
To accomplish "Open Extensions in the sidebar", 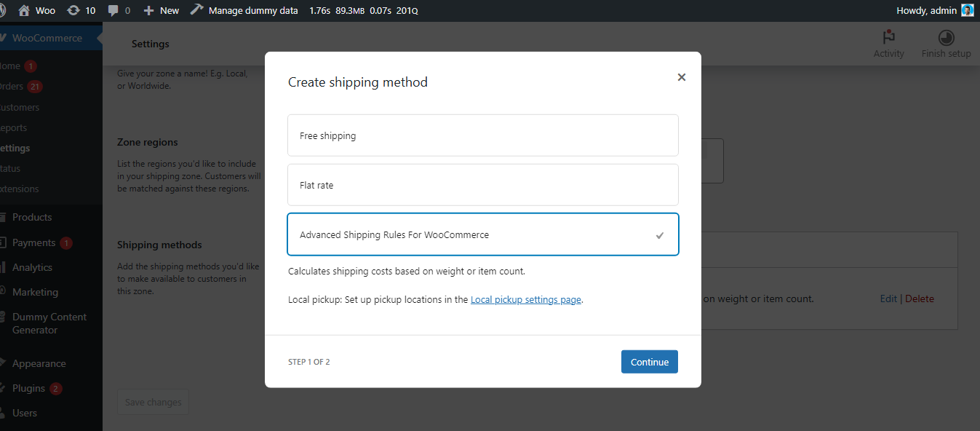I will point(20,189).
